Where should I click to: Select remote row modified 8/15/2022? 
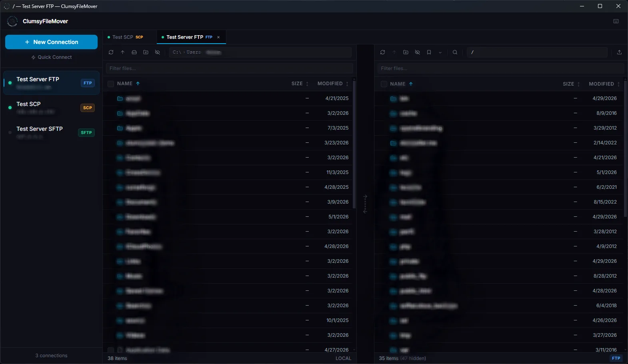[499, 202]
